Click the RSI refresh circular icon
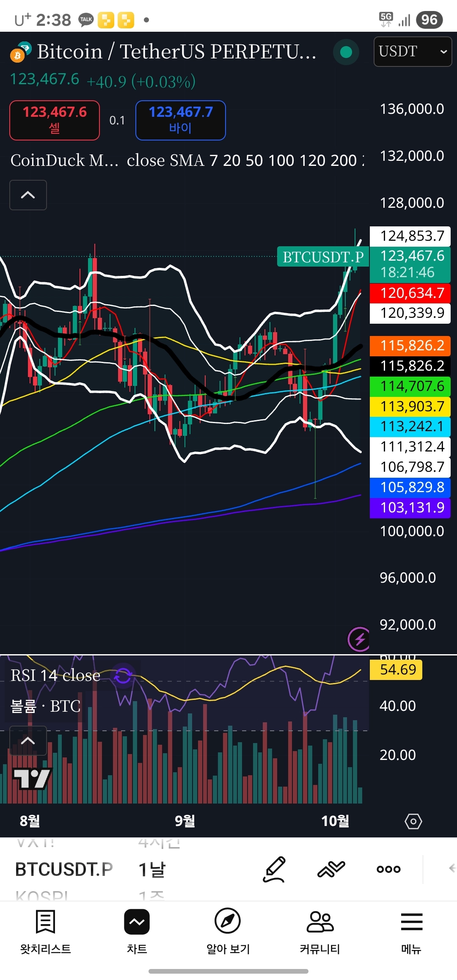 123,676
